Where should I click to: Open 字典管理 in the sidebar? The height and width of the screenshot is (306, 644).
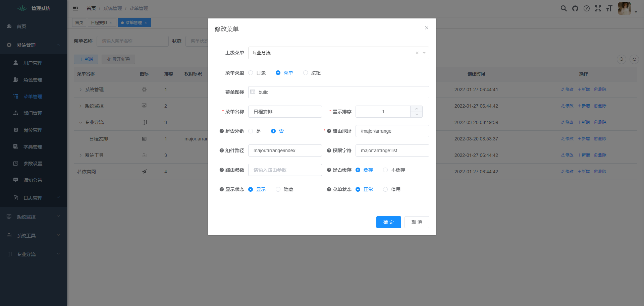point(34,146)
